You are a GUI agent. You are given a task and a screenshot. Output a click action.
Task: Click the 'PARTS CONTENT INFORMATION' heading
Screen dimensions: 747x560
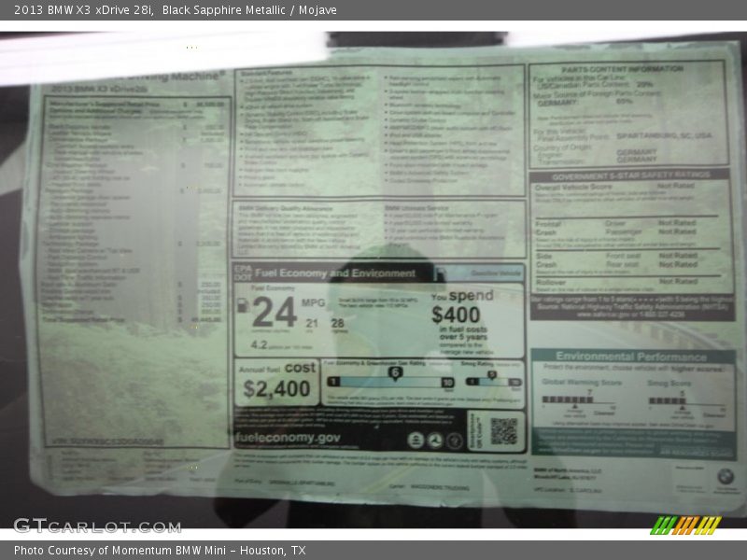click(x=622, y=69)
